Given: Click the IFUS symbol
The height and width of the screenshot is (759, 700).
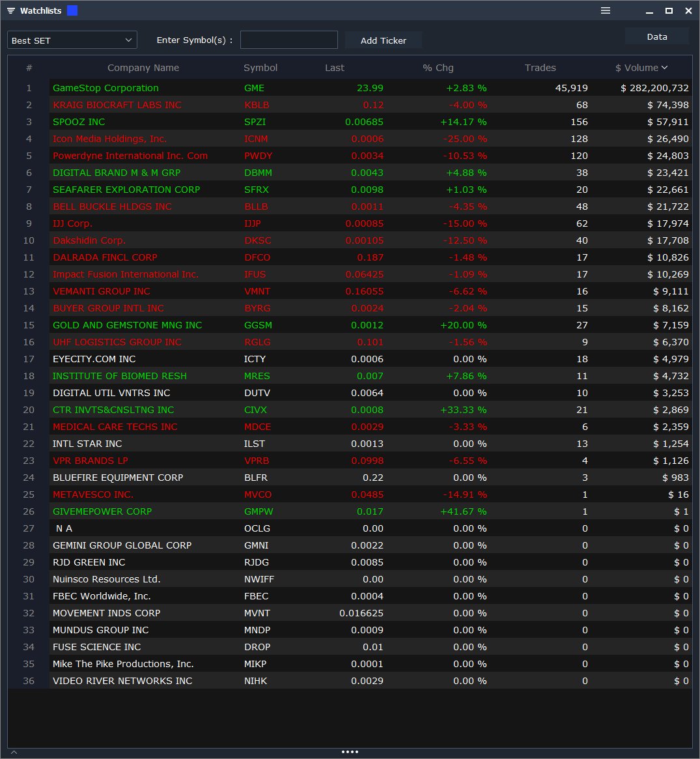Looking at the screenshot, I should tap(255, 274).
